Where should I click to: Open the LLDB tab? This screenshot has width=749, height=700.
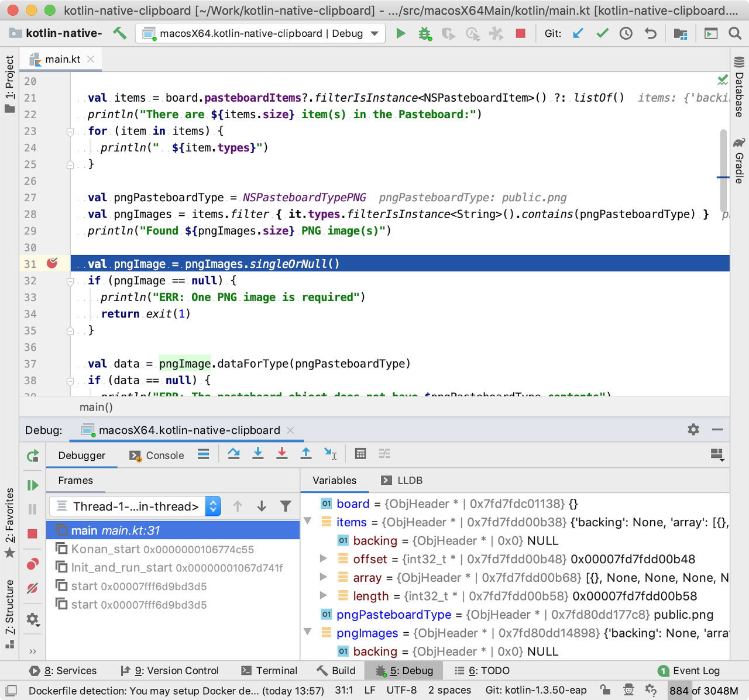(402, 480)
